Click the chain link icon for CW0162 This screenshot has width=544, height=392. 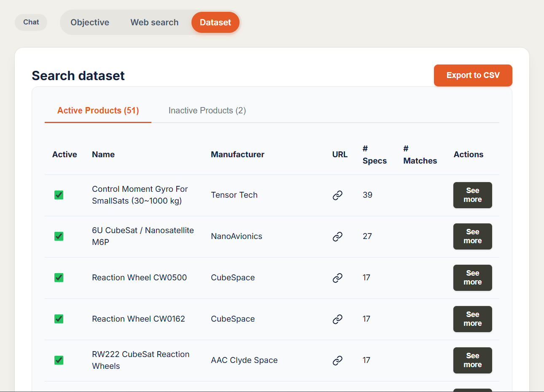337,319
